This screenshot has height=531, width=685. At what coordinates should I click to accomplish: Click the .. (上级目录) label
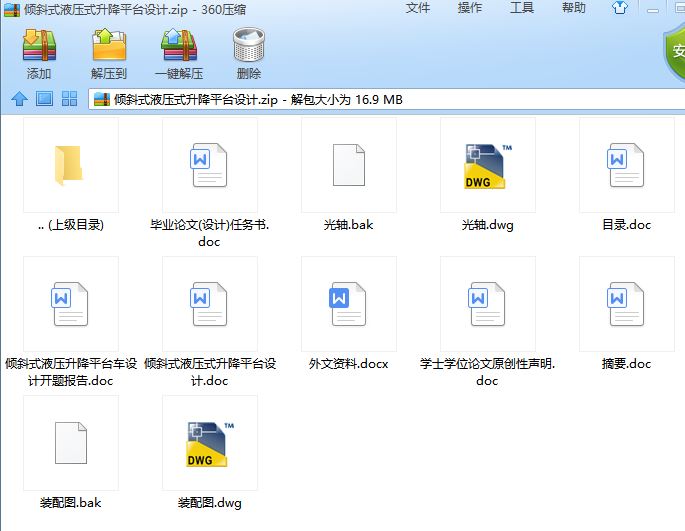(71, 225)
